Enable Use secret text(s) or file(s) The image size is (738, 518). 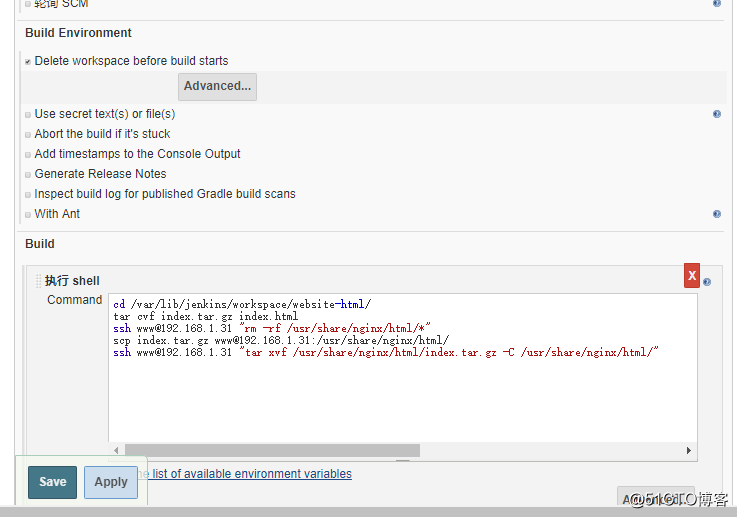[x=28, y=115]
